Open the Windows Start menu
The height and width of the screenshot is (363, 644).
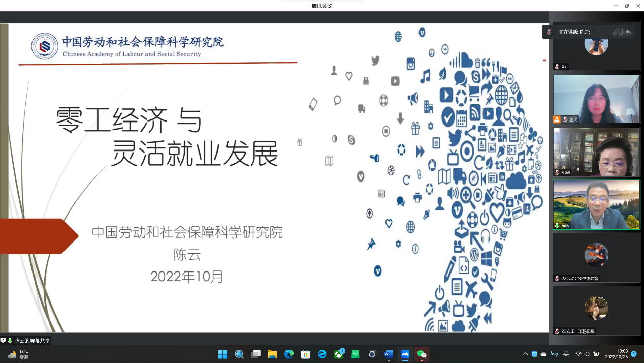pos(222,354)
